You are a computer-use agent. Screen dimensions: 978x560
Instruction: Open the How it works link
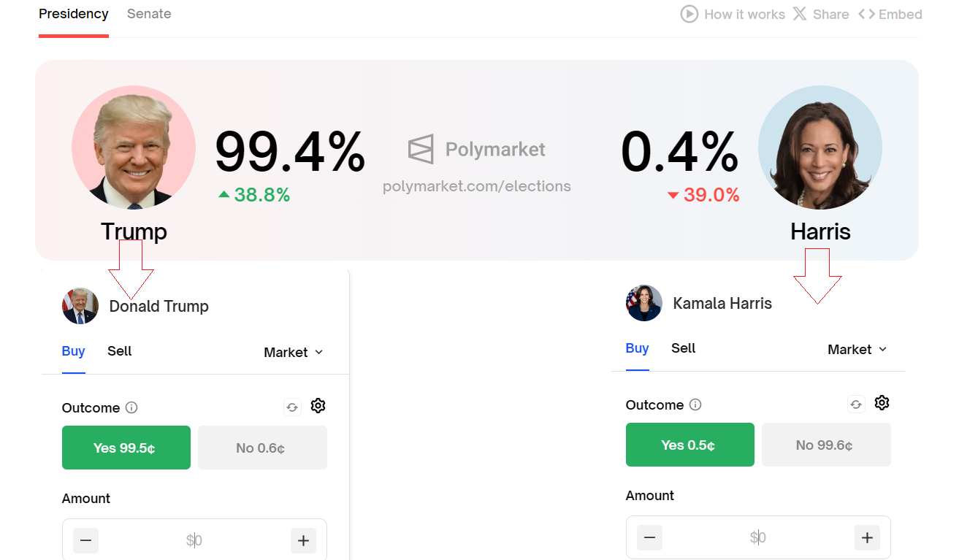[744, 15]
